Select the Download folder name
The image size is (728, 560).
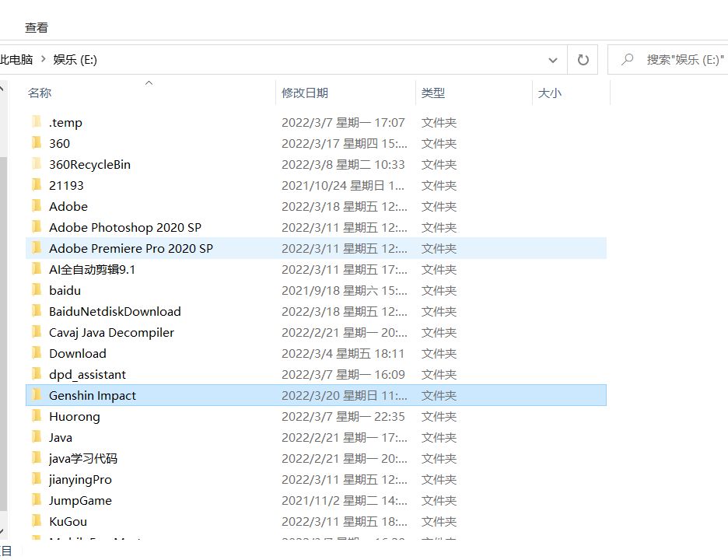click(x=78, y=353)
